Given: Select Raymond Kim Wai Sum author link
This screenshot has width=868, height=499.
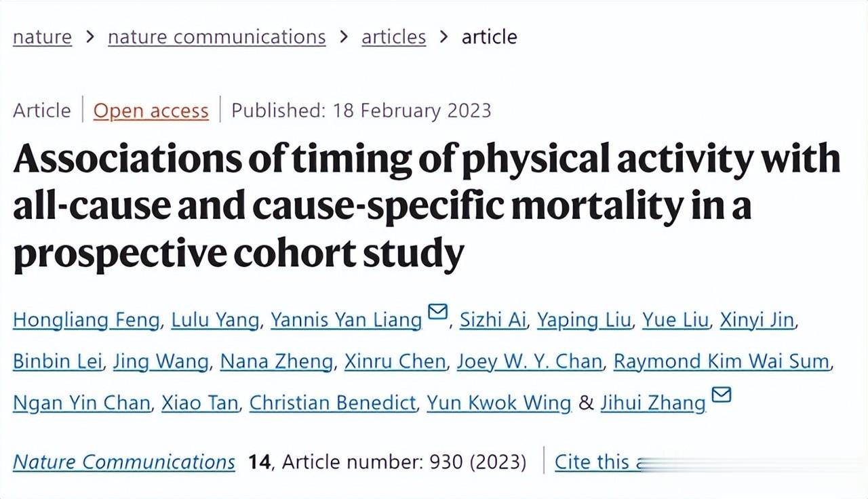Looking at the screenshot, I should [722, 361].
